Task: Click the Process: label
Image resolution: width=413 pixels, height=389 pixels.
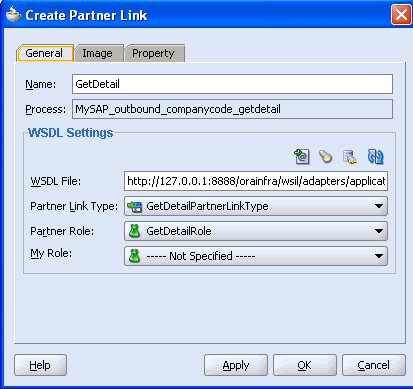Action: coord(46,109)
